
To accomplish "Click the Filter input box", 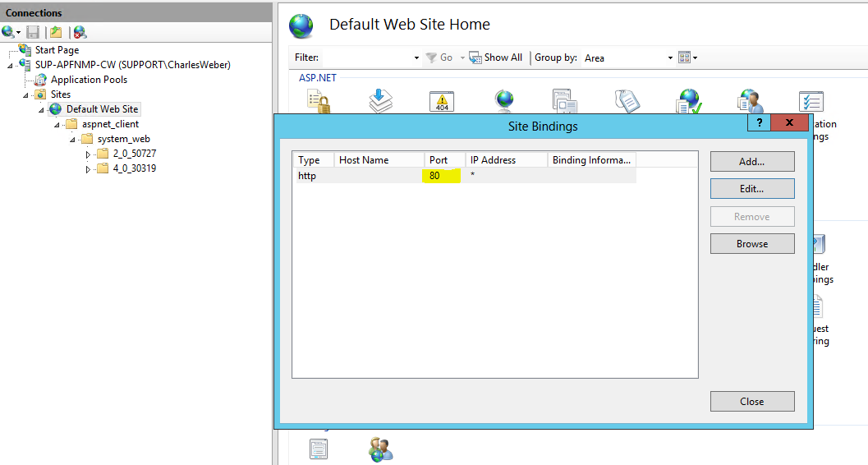I will 368,58.
